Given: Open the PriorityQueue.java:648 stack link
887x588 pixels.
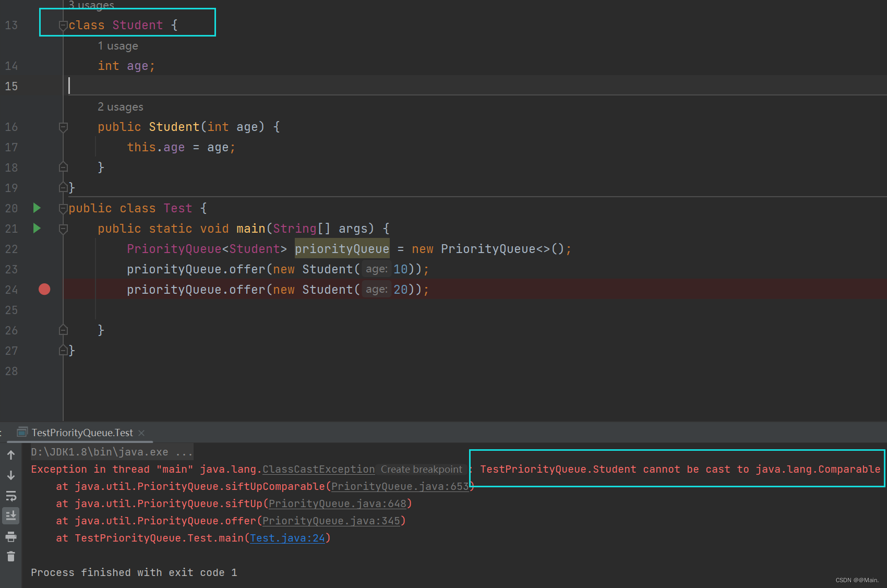Looking at the screenshot, I should 338,503.
